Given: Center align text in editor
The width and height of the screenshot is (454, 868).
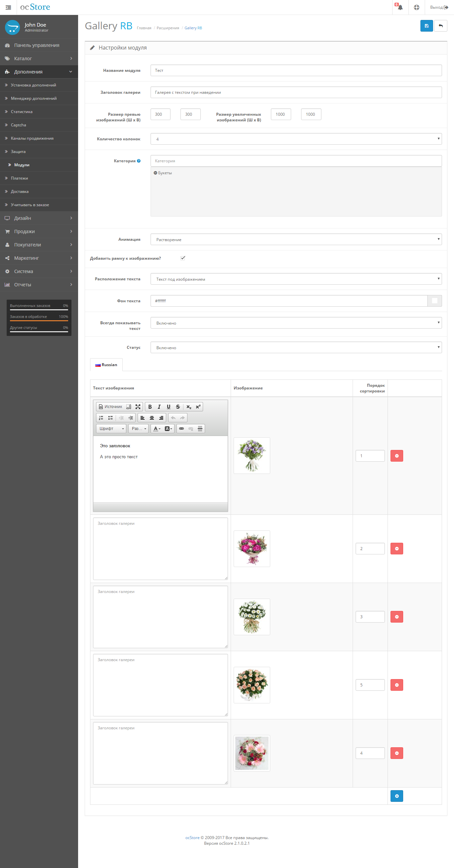Looking at the screenshot, I should click(152, 418).
